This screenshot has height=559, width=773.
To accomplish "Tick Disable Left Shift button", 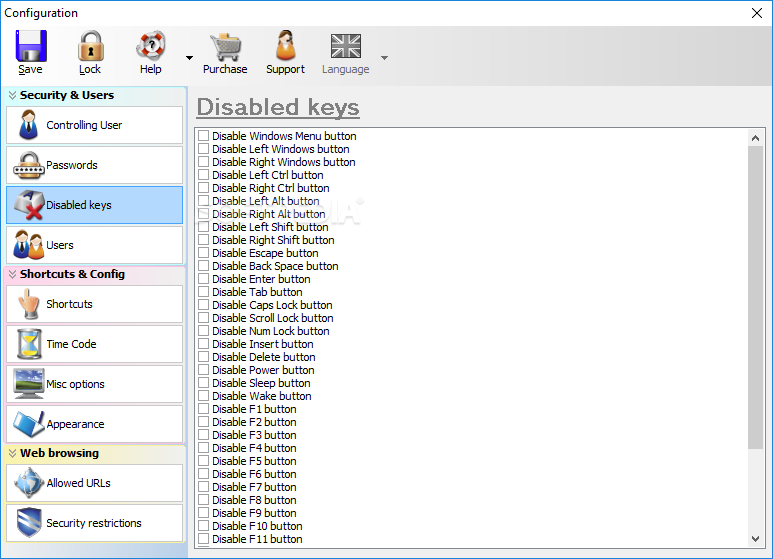I will tap(204, 226).
